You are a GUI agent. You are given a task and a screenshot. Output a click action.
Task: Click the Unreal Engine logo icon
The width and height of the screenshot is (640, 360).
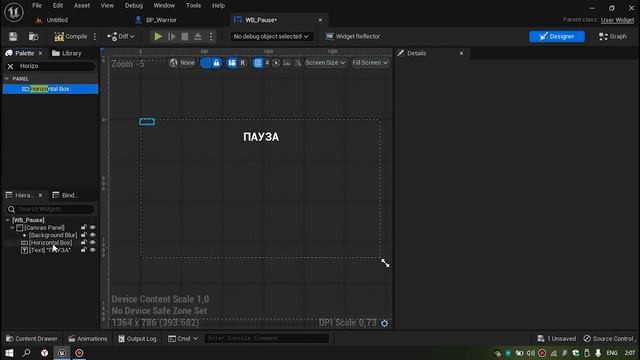point(13,12)
